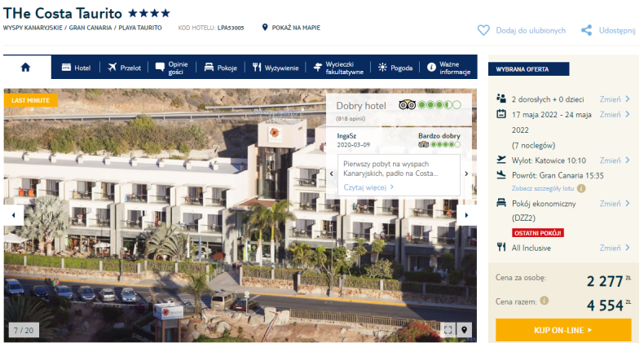644x343 pixels.
Task: Open the Pogoda tab
Action: coord(395,68)
